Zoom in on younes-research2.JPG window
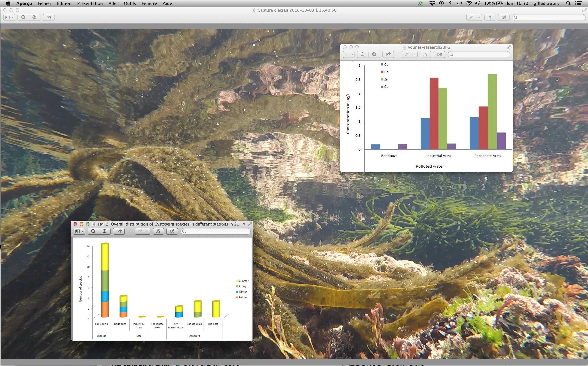Screen dimensions: 588x366 (x=374, y=54)
